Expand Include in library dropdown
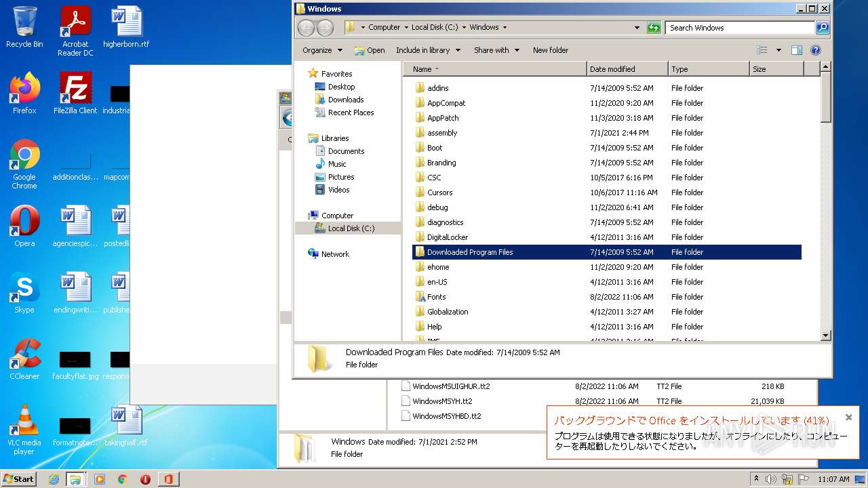This screenshot has width=868, height=488. click(428, 50)
